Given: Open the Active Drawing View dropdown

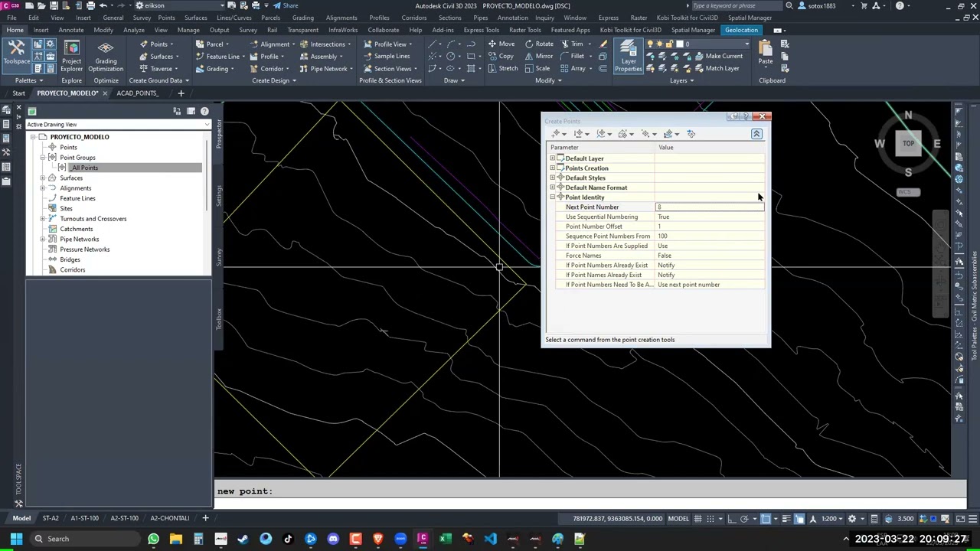Looking at the screenshot, I should 118,124.
